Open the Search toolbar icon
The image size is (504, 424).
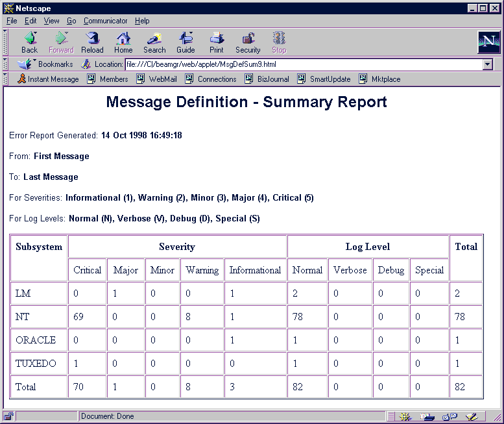click(154, 42)
